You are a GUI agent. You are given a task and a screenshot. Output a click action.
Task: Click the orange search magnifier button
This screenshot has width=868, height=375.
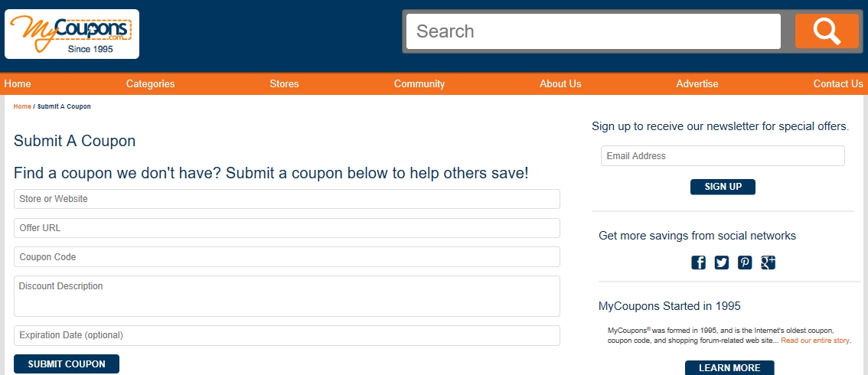pos(827,31)
